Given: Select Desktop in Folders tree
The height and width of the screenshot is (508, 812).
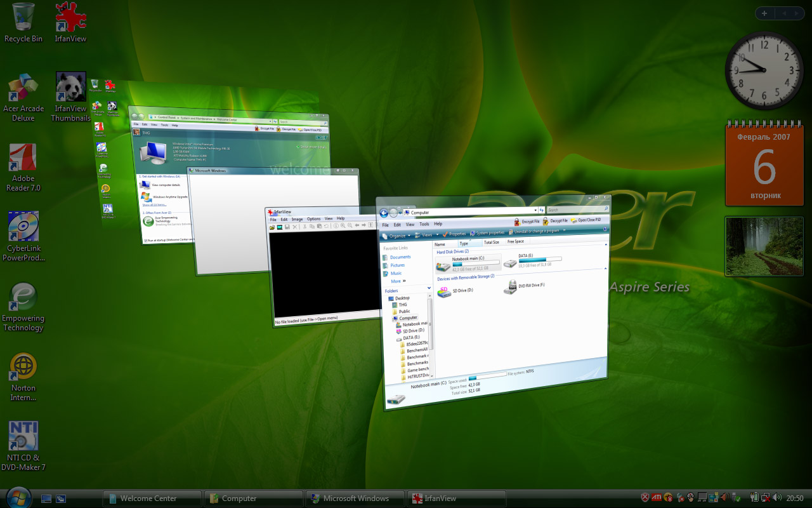Looking at the screenshot, I should (x=399, y=298).
